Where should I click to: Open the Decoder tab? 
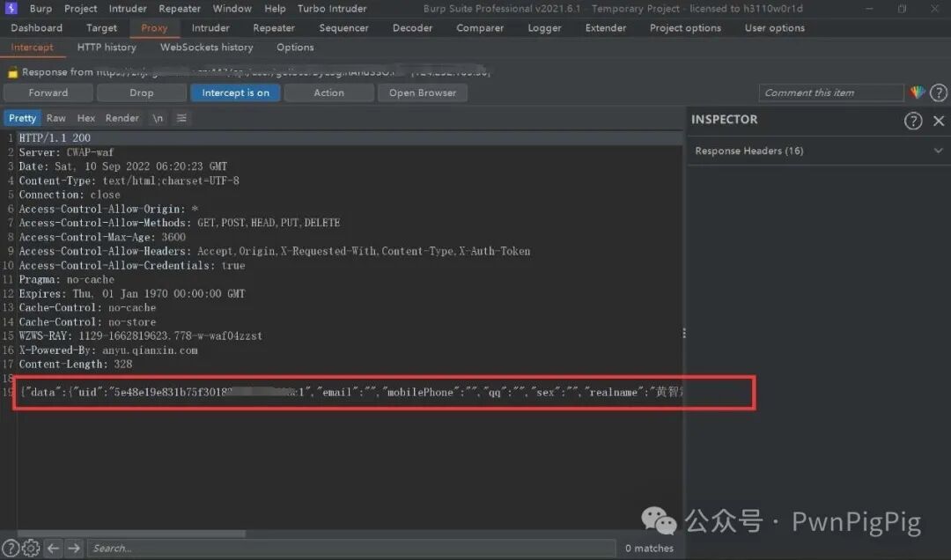tap(412, 28)
